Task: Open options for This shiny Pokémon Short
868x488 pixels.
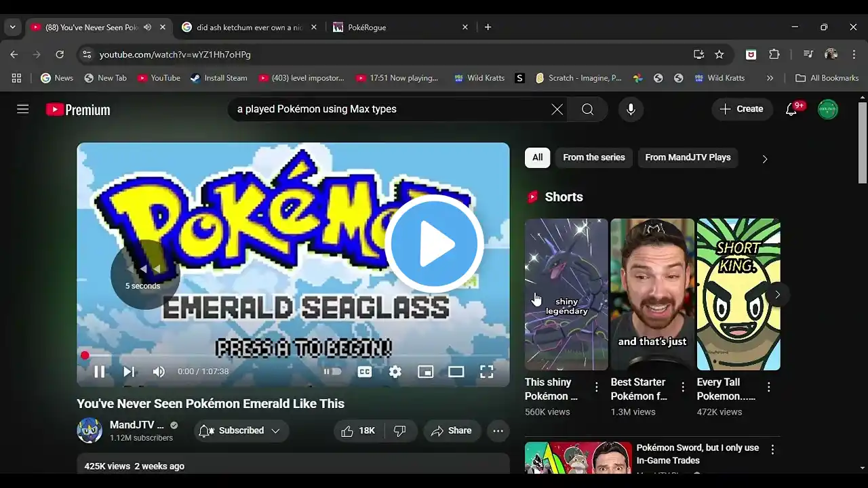Action: pos(597,387)
